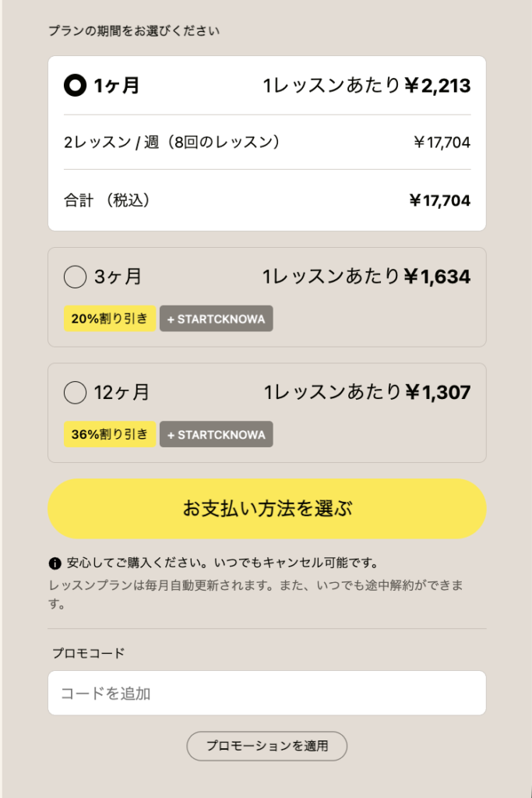Click the +STARTCKNOWA tag on the 12ヶ月 plan
The height and width of the screenshot is (798, 532).
pos(217,434)
